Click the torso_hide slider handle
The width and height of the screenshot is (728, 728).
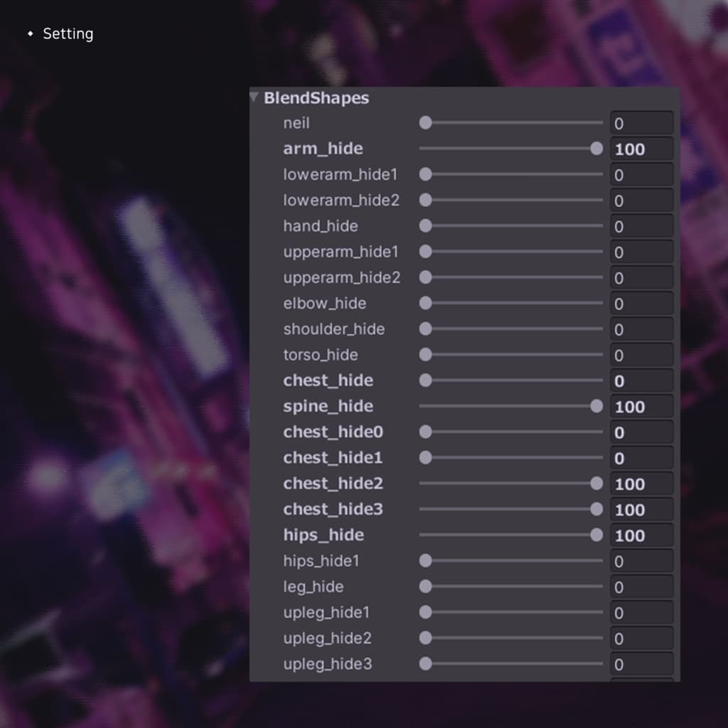pos(425,355)
